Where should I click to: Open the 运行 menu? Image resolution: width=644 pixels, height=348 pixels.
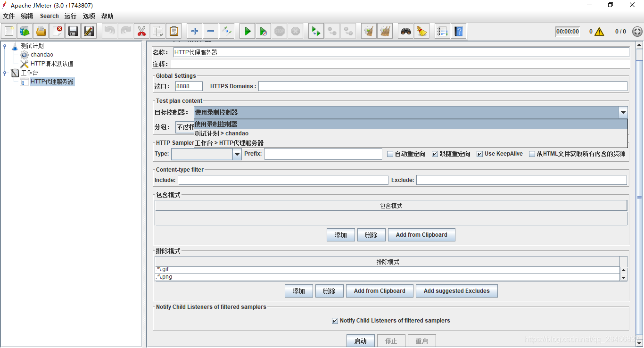(x=70, y=16)
